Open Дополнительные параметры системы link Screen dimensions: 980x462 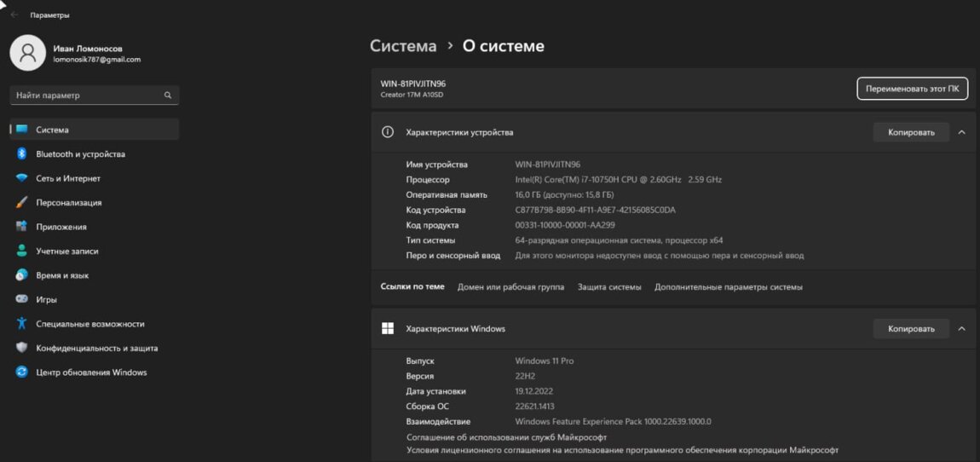(x=728, y=287)
